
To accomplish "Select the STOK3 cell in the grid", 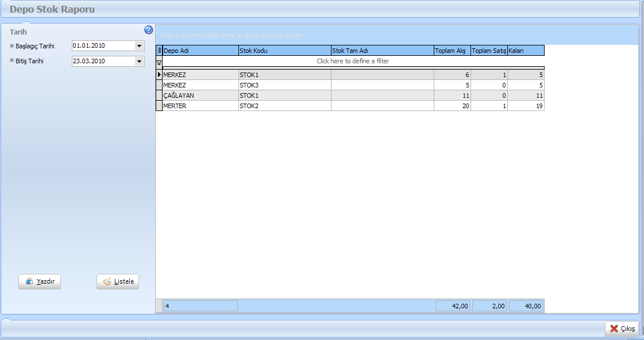I will click(x=284, y=85).
